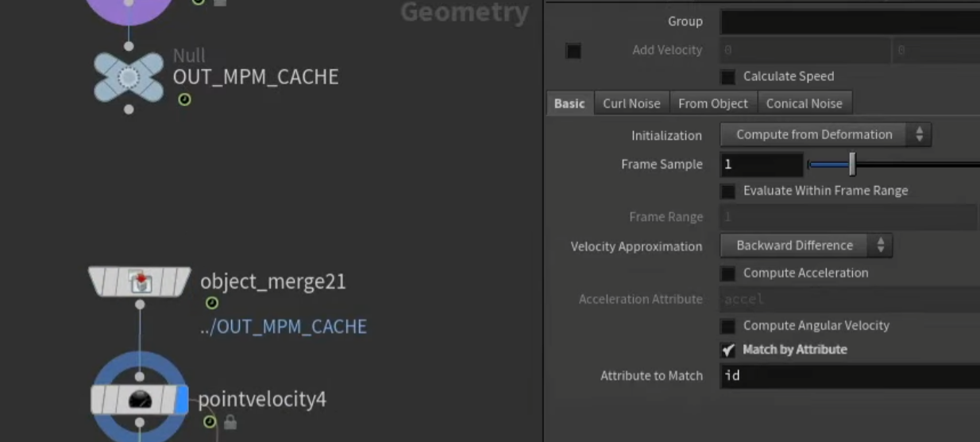980x442 pixels.
Task: Click the Attribute to Match label
Action: 651,376
